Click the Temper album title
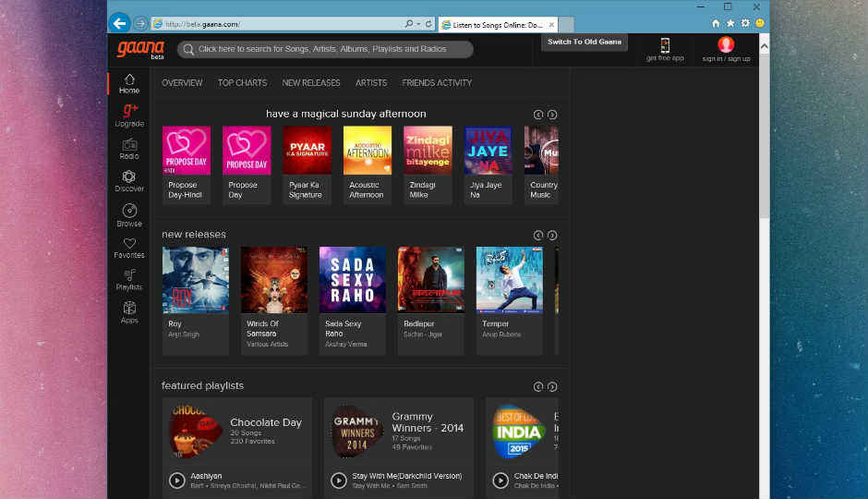Screen dimensions: 868x499 coord(496,324)
